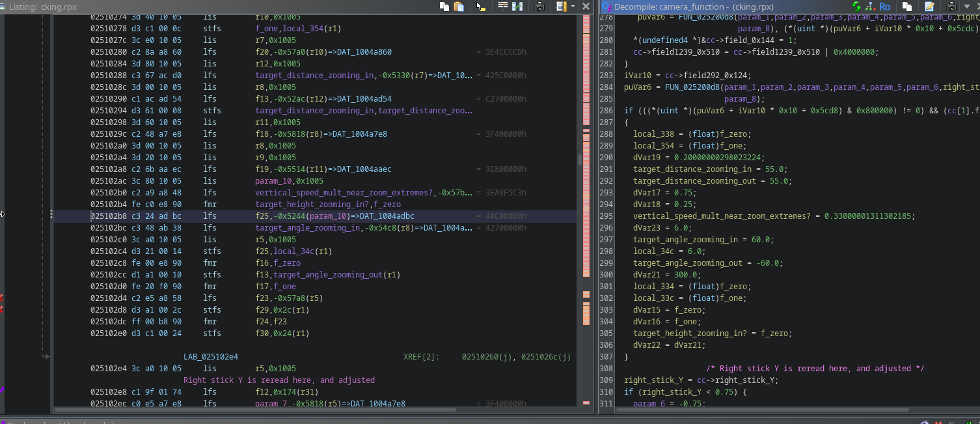The height and width of the screenshot is (424, 980).
Task: Click the Copy icon in Decompile toolbar
Action: tap(907, 7)
